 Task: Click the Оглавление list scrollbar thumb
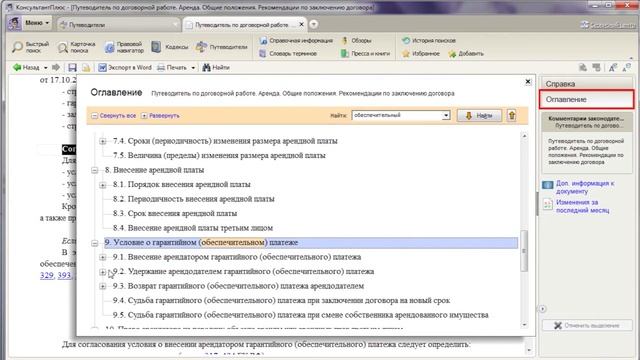click(524, 251)
